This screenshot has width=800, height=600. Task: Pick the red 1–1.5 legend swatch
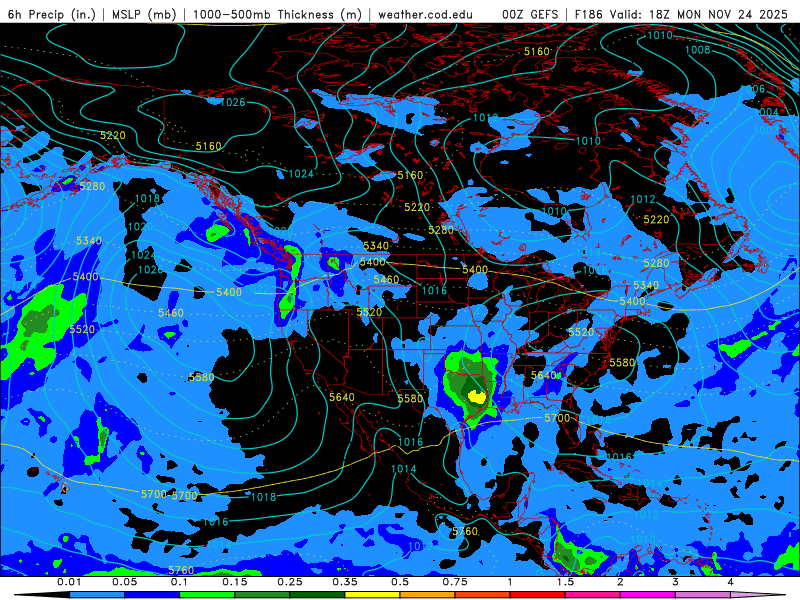pos(538,595)
